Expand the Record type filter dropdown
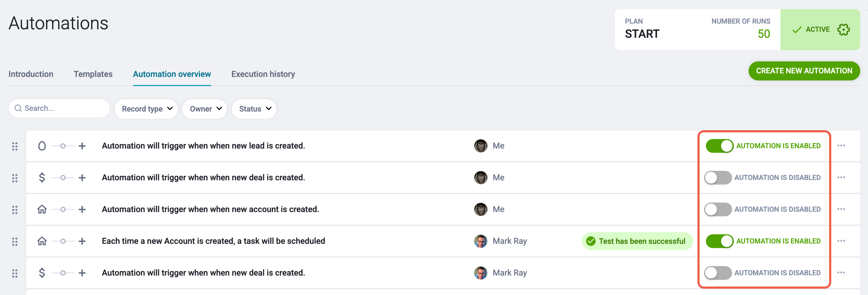This screenshot has height=295, width=868. pyautogui.click(x=146, y=109)
